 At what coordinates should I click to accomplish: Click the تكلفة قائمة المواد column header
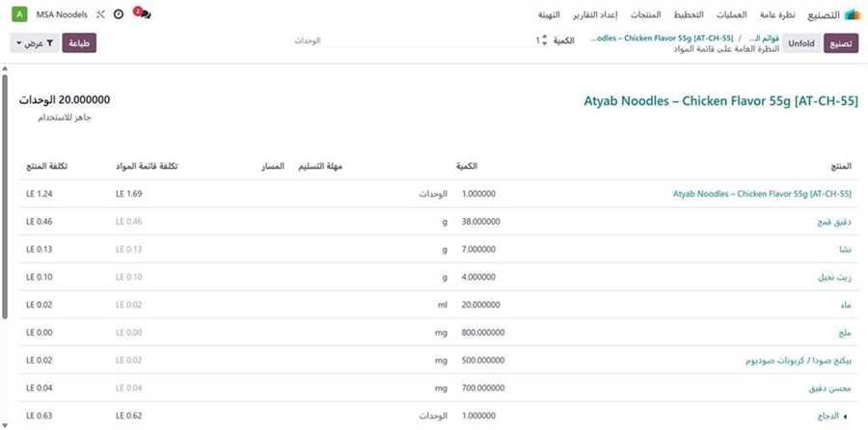click(x=147, y=166)
